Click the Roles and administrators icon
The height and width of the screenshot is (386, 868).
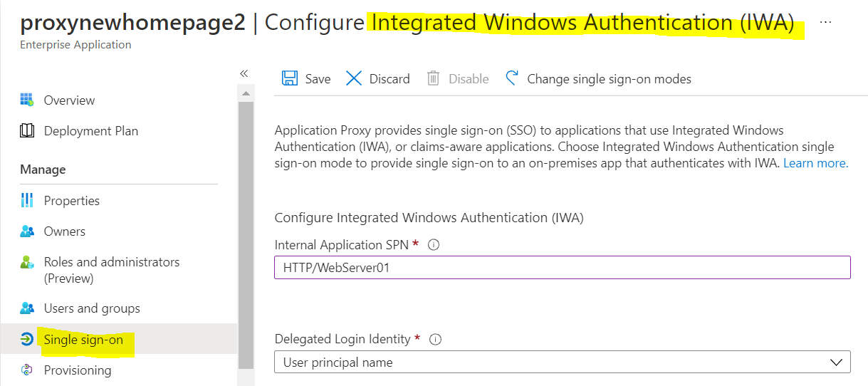tap(27, 262)
